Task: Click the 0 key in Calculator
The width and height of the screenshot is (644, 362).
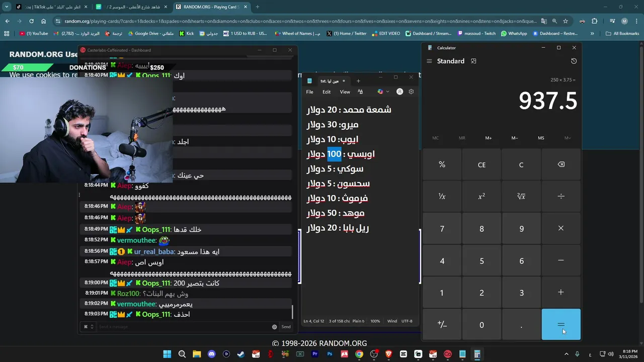Action: 481,325
